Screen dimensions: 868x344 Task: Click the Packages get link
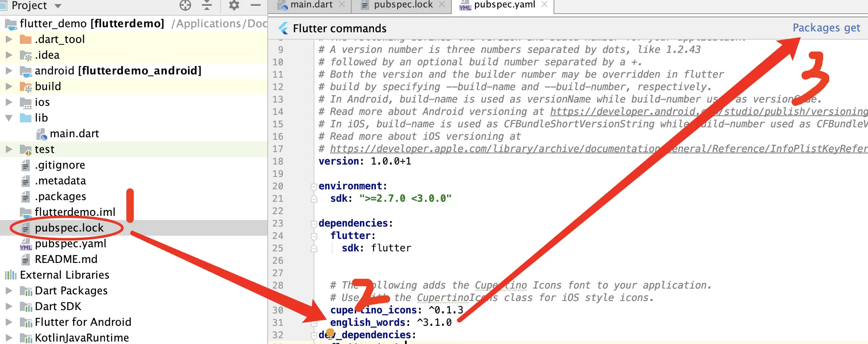pos(826,28)
